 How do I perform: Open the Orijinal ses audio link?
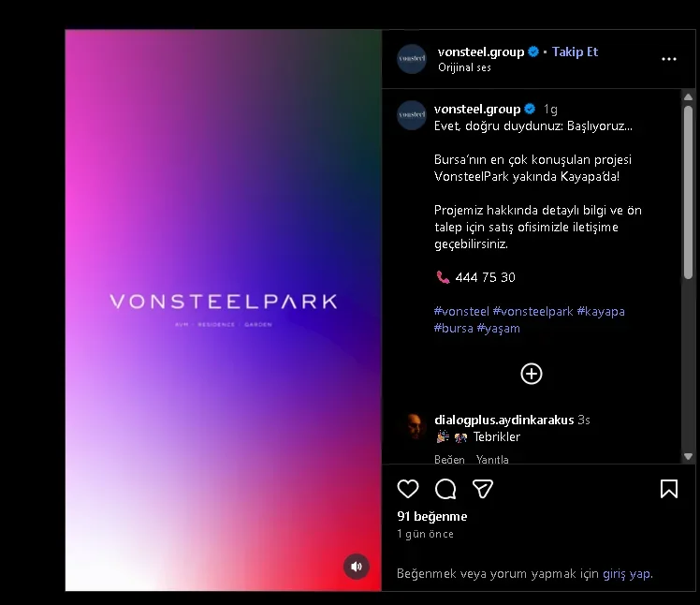pos(464,67)
